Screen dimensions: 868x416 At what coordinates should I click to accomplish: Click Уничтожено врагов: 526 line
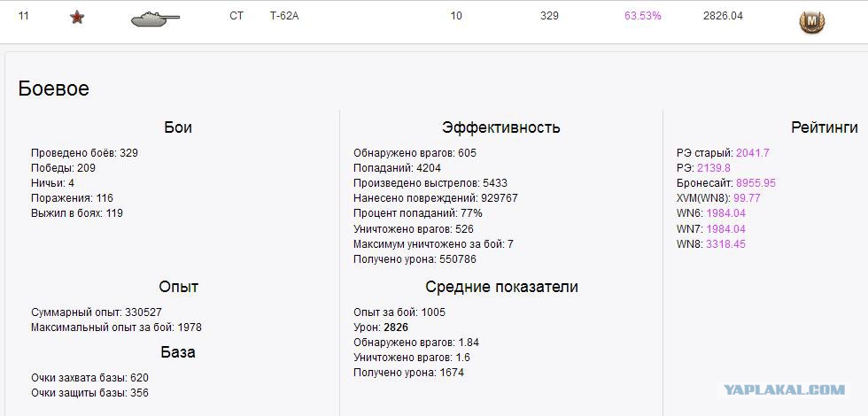(x=414, y=228)
